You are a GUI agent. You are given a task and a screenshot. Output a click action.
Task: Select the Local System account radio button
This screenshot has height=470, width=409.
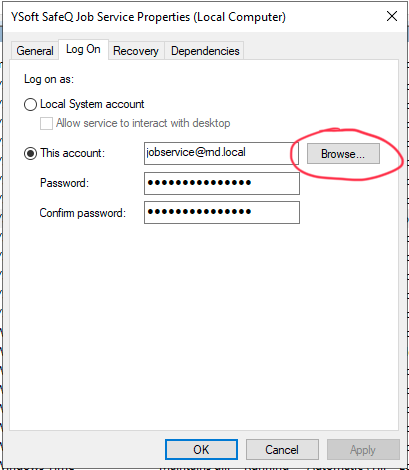[30, 104]
